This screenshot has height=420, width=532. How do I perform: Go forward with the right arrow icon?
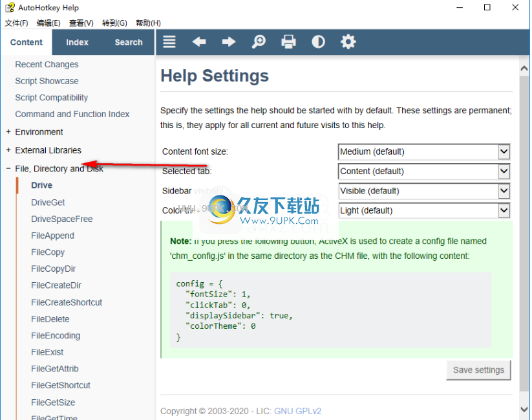[x=229, y=42]
